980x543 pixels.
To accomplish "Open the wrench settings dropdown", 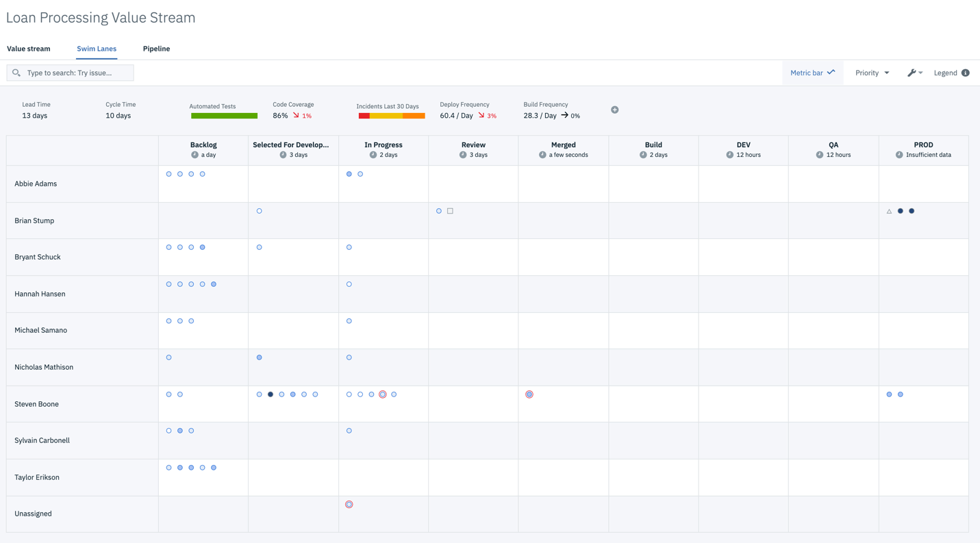I will pyautogui.click(x=915, y=73).
